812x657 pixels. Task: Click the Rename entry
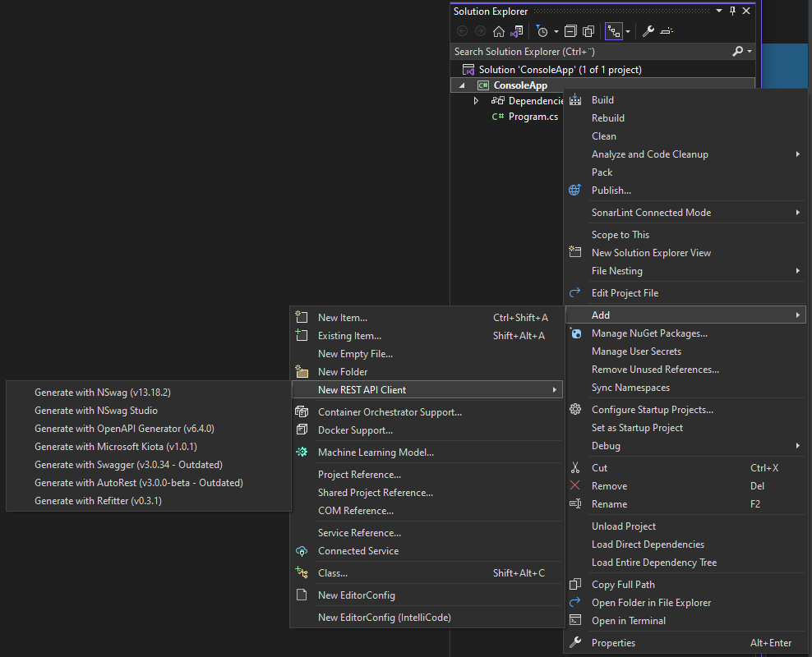pyautogui.click(x=685, y=504)
